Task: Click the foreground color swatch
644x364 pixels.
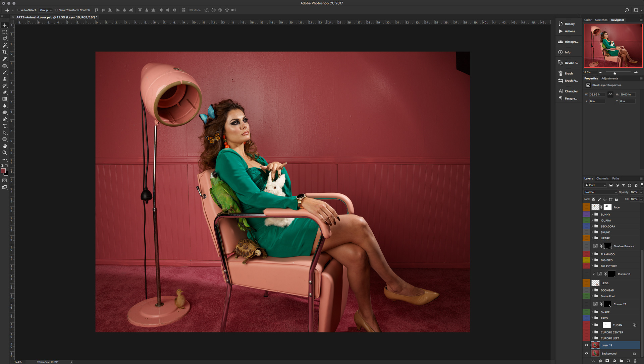Action: point(3,171)
